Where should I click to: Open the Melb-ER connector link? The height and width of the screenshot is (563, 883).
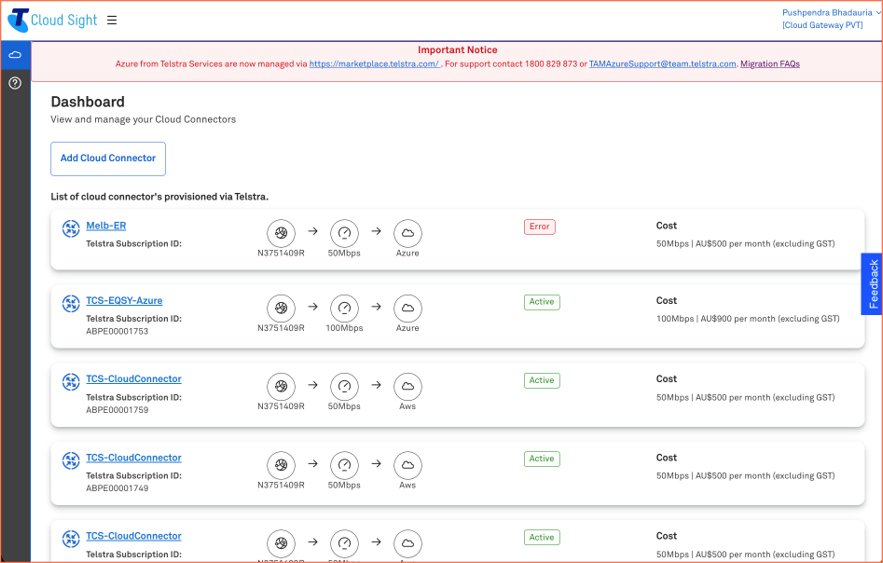106,226
